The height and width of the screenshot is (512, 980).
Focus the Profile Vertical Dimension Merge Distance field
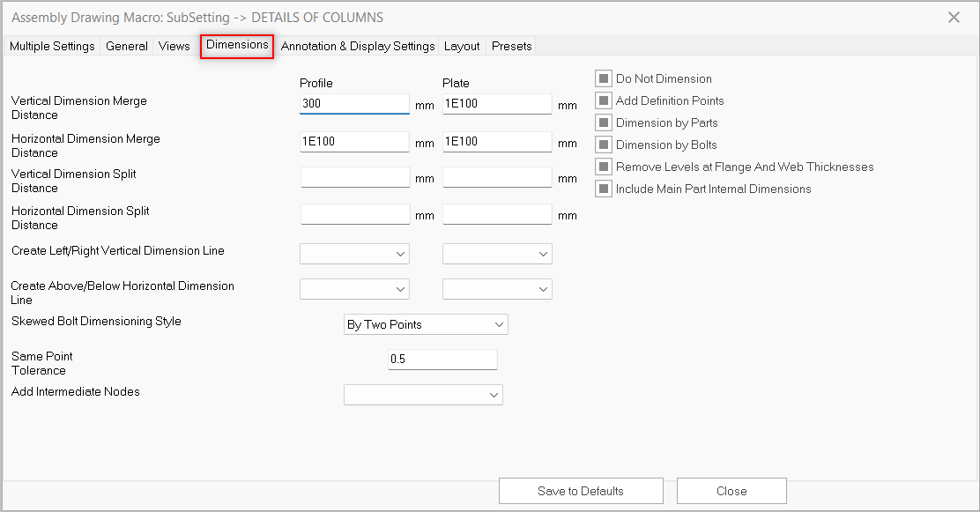[354, 104]
